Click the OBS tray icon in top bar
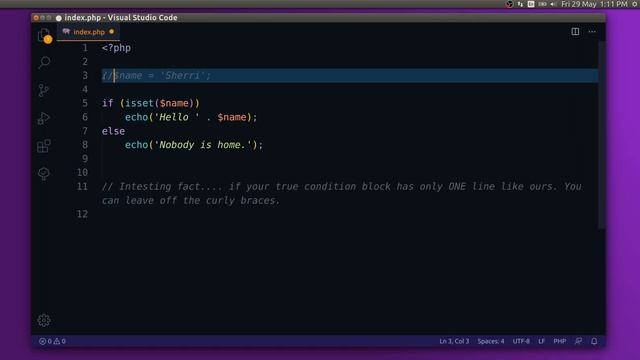This screenshot has height=360, width=640. [509, 4]
